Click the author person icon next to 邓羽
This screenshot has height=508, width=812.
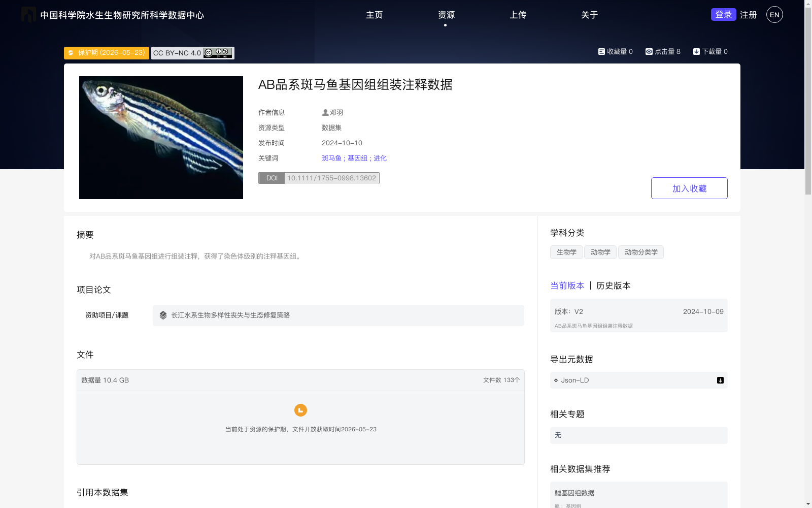[325, 113]
